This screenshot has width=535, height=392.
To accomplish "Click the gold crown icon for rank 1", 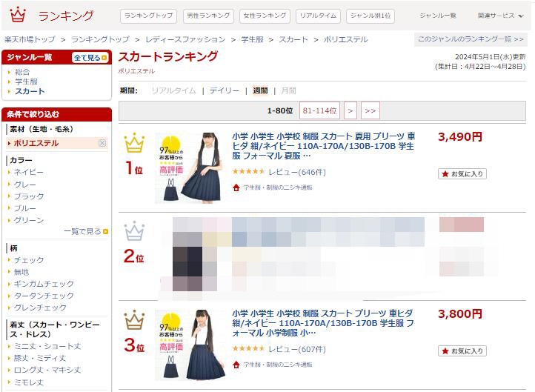I will [134, 142].
